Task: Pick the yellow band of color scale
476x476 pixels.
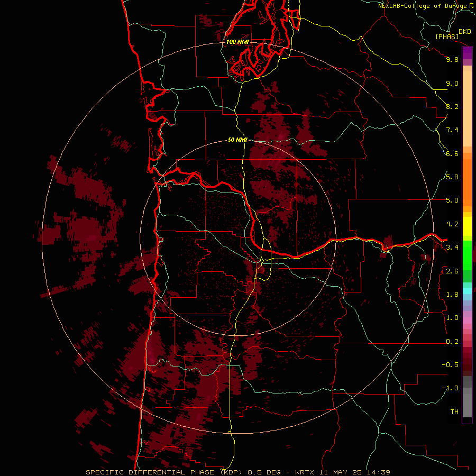Action: (467, 226)
